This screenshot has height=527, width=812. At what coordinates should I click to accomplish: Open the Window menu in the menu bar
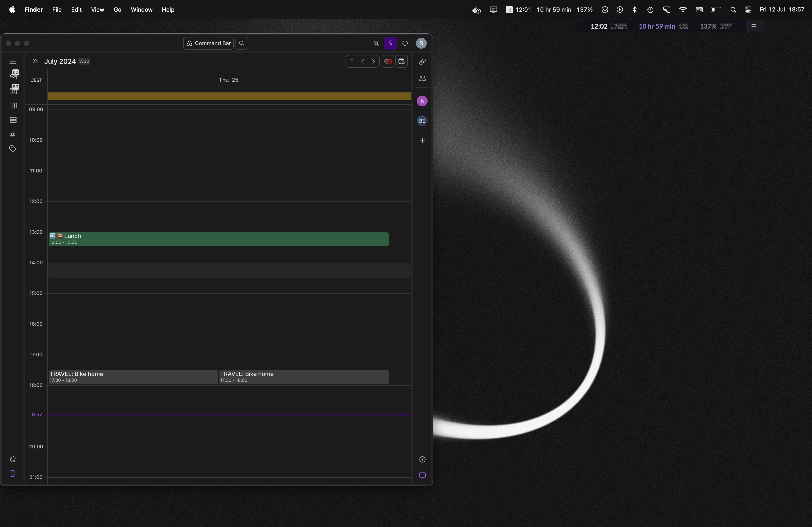(x=142, y=9)
